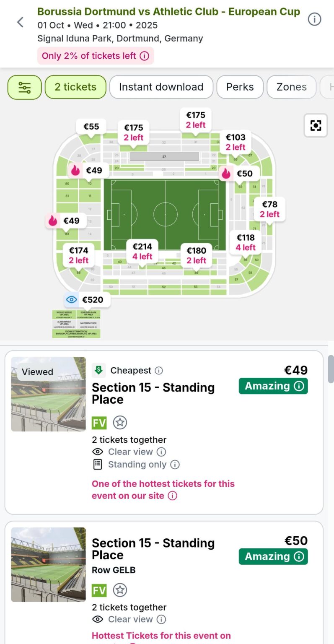Click Only 2% of tickets left badge
The width and height of the screenshot is (334, 644).
[96, 56]
